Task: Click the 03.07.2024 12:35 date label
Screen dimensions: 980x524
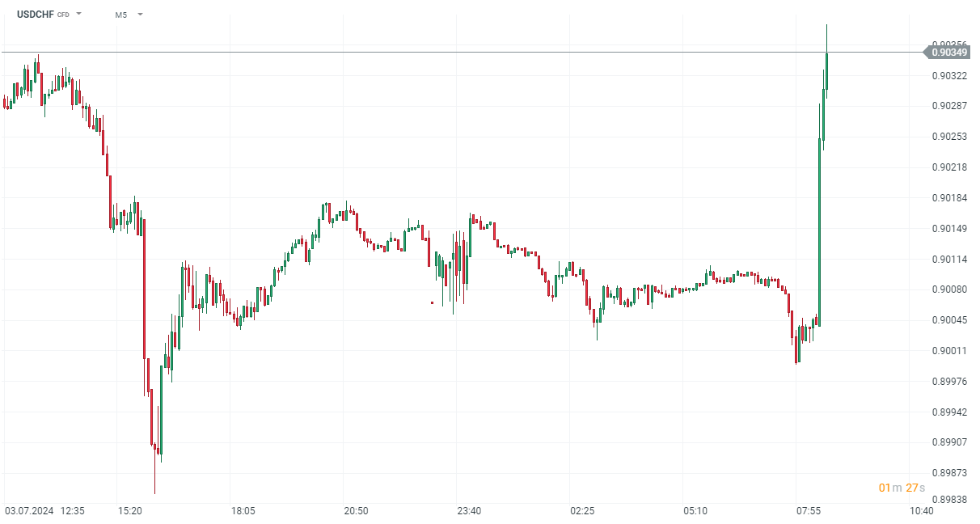Action: [x=44, y=511]
